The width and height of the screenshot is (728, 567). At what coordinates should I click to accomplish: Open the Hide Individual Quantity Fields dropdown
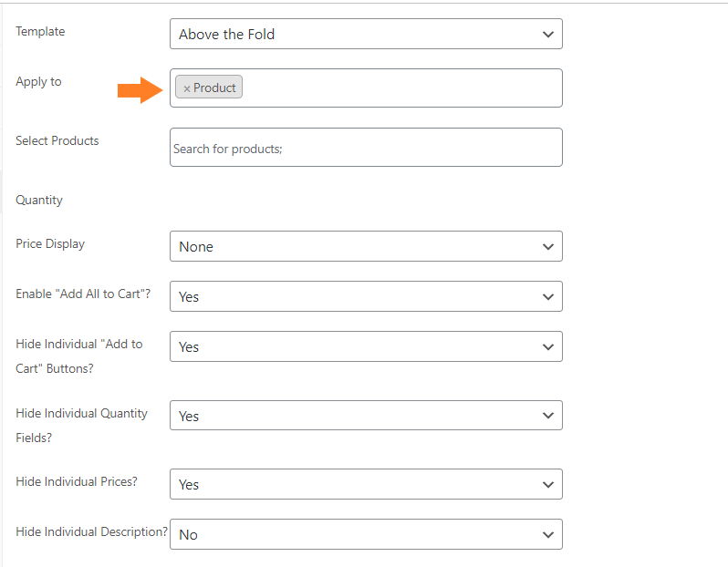[366, 416]
